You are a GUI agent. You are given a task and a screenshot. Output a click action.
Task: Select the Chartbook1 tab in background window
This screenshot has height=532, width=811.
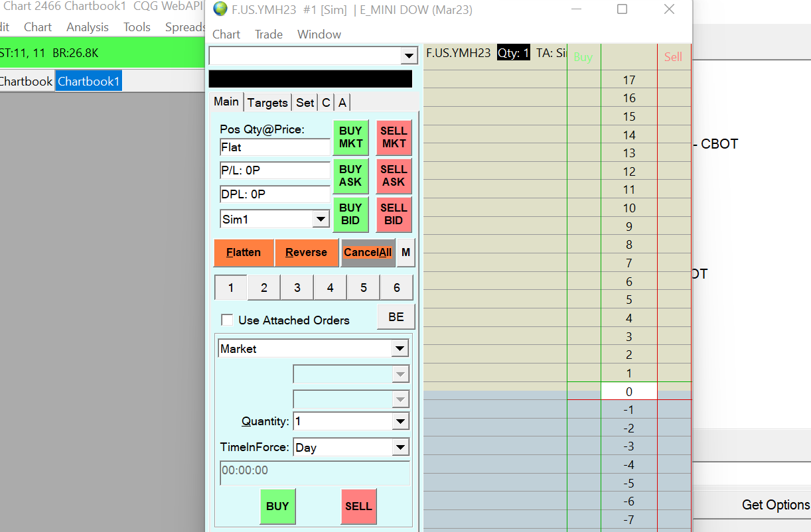tap(88, 82)
